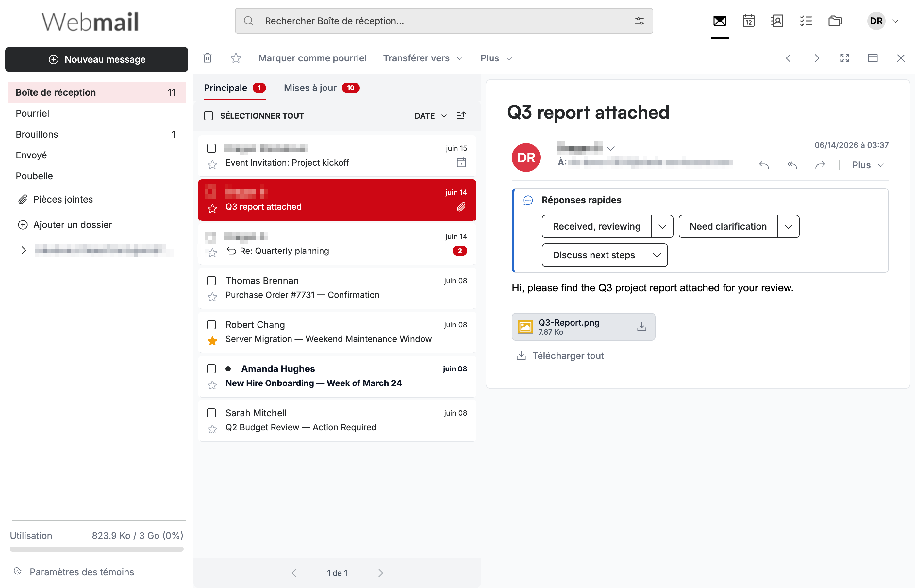The image size is (915, 588).
Task: Open the Mail view icon
Action: 720,21
